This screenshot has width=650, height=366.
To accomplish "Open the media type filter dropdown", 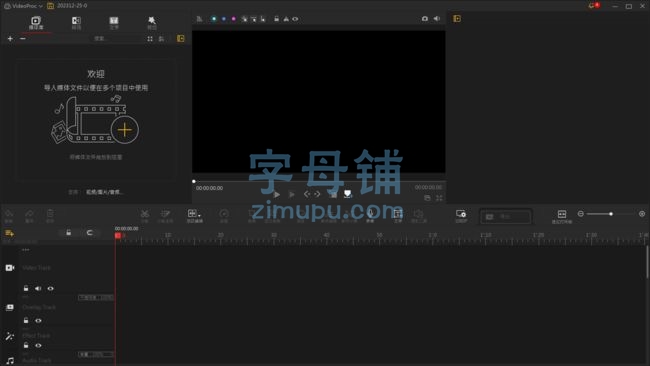I will pos(104,192).
